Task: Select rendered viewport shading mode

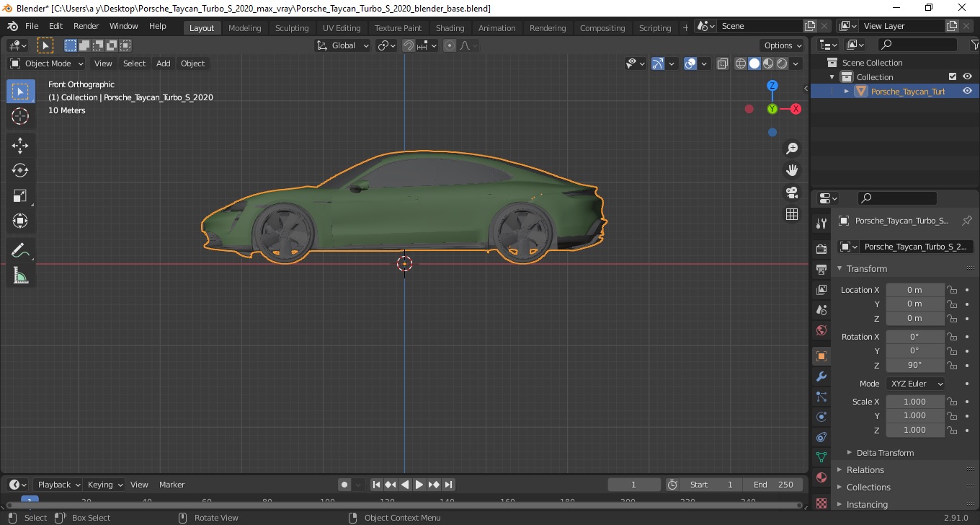Action: click(782, 63)
